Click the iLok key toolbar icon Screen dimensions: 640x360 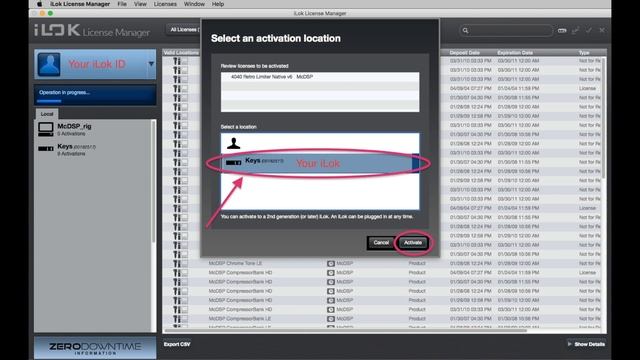[562, 30]
